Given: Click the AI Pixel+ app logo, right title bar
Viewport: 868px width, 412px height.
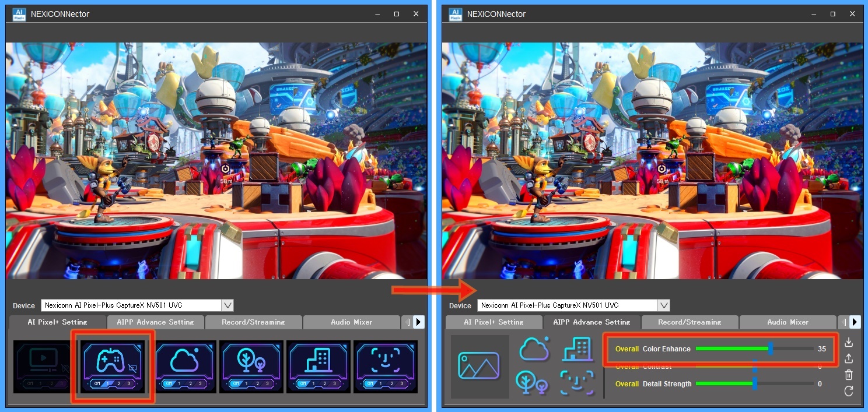Looking at the screenshot, I should [455, 14].
